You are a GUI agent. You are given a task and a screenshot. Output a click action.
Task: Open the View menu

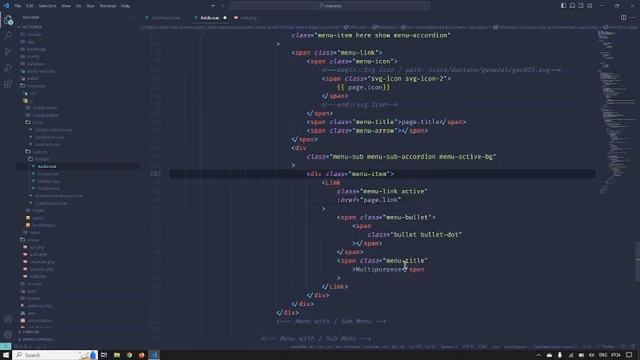coord(66,6)
